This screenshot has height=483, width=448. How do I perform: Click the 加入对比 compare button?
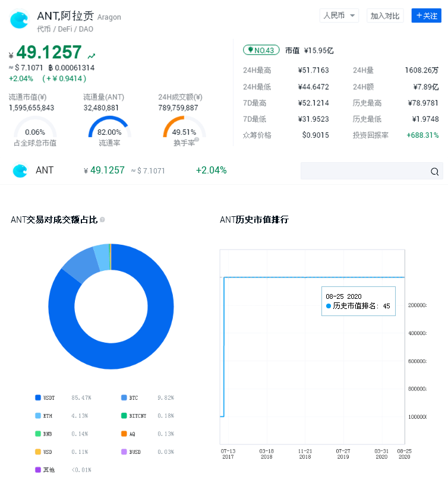coord(385,15)
